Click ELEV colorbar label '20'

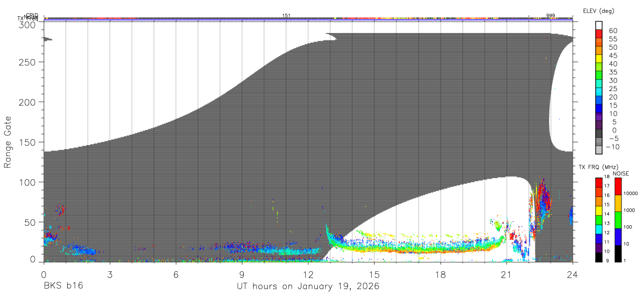tap(613, 97)
